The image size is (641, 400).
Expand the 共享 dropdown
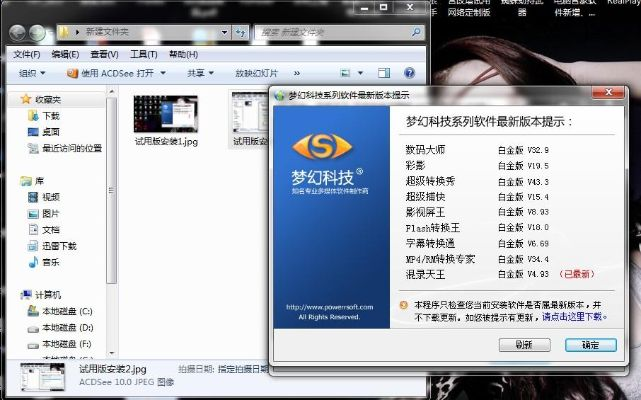click(200, 74)
